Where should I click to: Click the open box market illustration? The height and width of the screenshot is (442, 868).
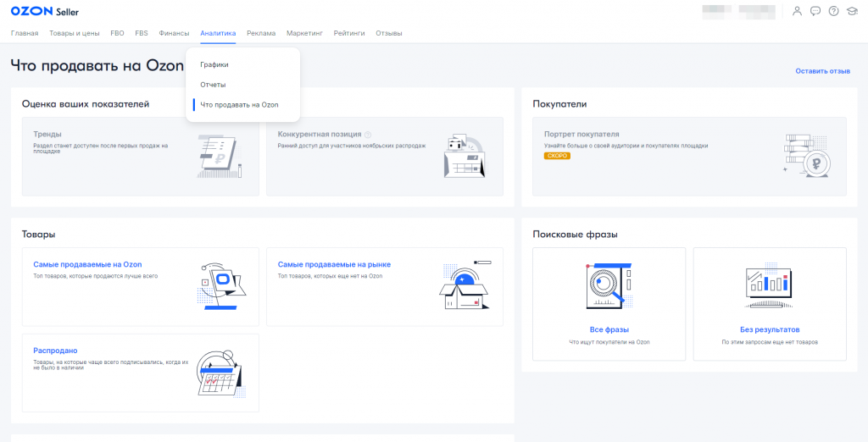tap(465, 285)
